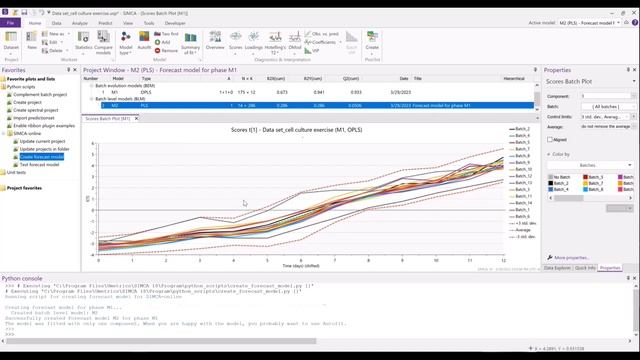640x360 pixels.
Task: Close the Scores Batch Plot tab
Action: (x=136, y=118)
